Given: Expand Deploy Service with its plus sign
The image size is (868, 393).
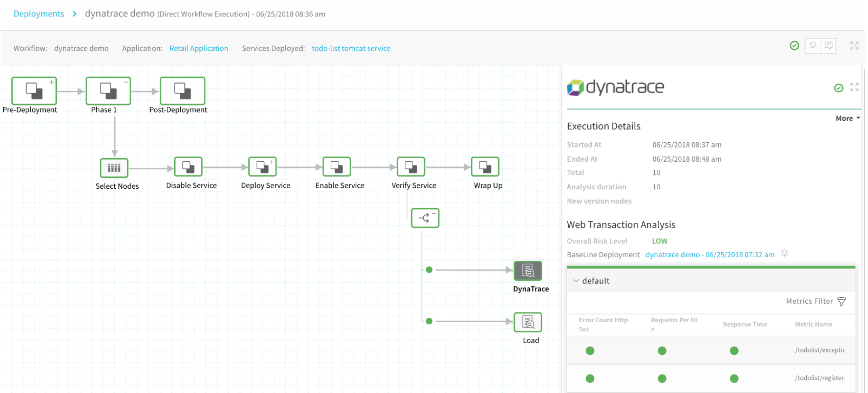Looking at the screenshot, I should point(271,162).
